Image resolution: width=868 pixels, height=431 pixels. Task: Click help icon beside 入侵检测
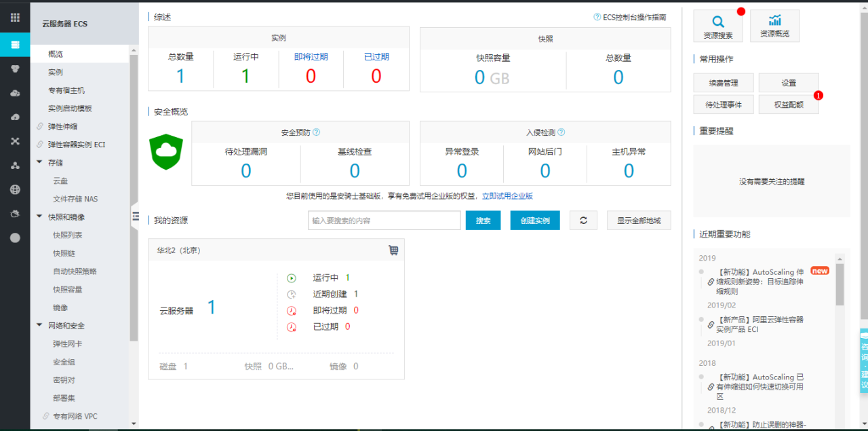click(x=561, y=132)
